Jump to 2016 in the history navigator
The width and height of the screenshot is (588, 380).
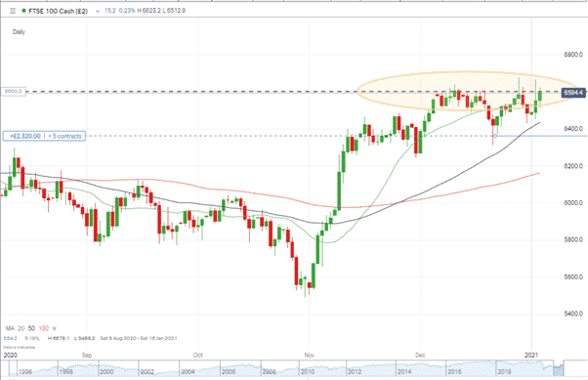(x=454, y=372)
